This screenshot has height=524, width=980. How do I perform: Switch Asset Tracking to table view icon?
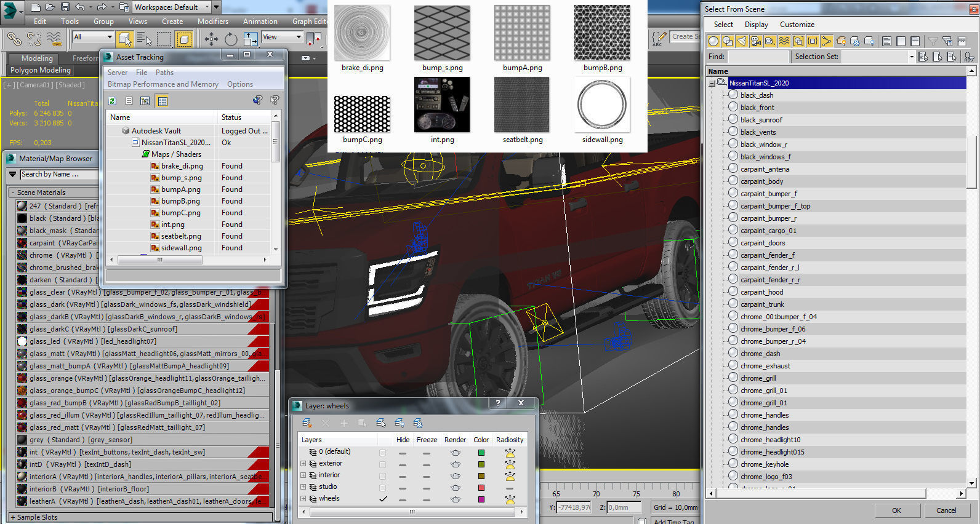162,101
